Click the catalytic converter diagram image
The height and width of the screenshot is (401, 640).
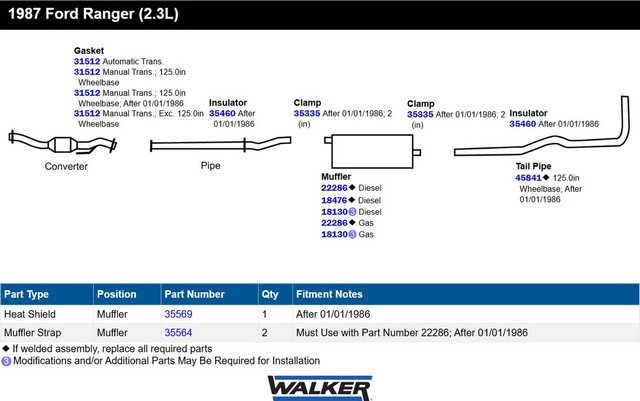coord(63,143)
